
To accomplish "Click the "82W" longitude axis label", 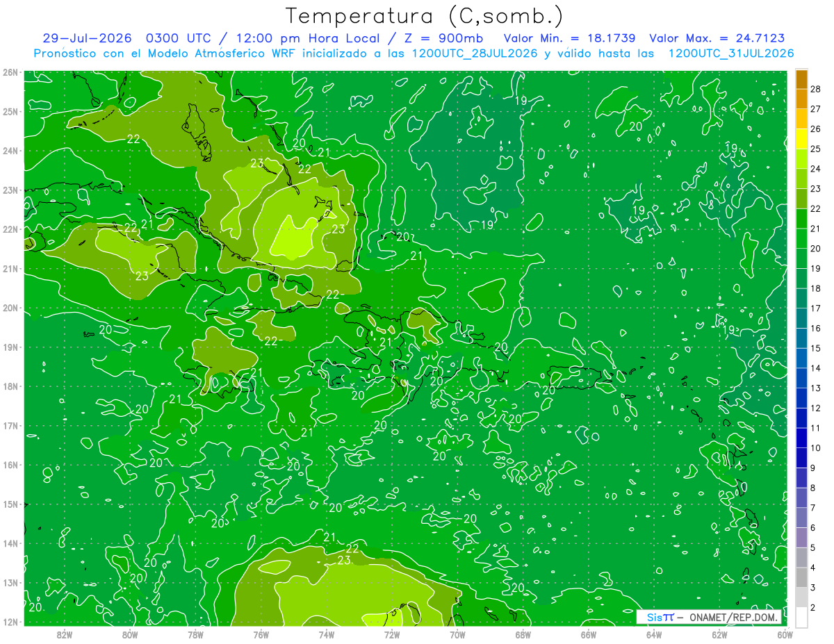I will [65, 634].
